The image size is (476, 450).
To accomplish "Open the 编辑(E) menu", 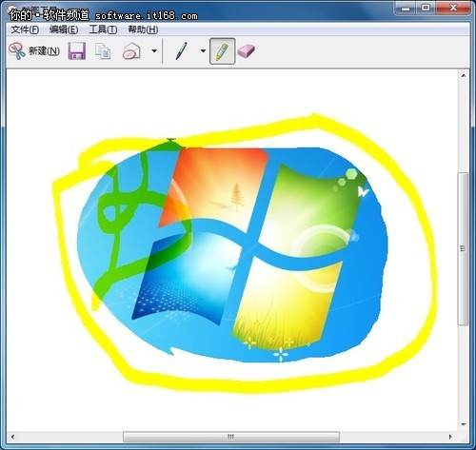I will [x=64, y=29].
